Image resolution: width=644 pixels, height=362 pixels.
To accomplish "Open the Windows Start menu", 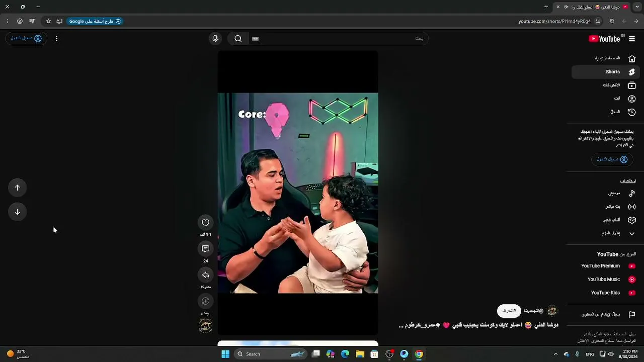I will [x=225, y=354].
